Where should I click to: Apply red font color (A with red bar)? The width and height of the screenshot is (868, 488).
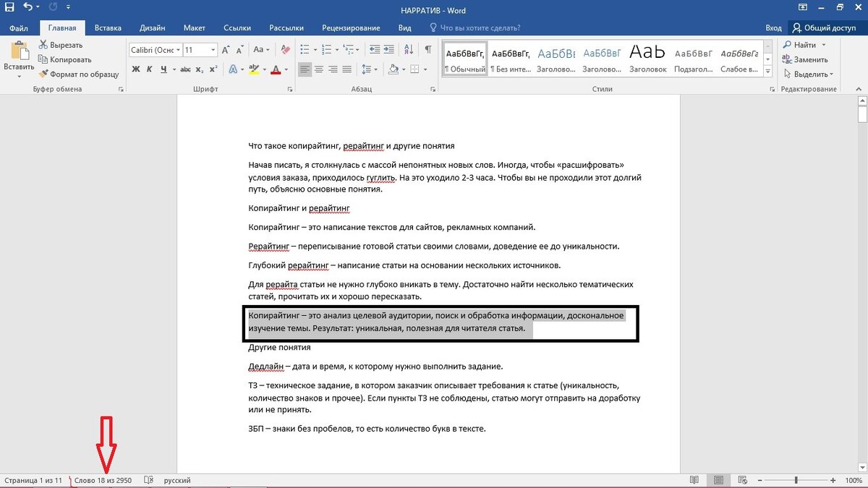pyautogui.click(x=276, y=69)
